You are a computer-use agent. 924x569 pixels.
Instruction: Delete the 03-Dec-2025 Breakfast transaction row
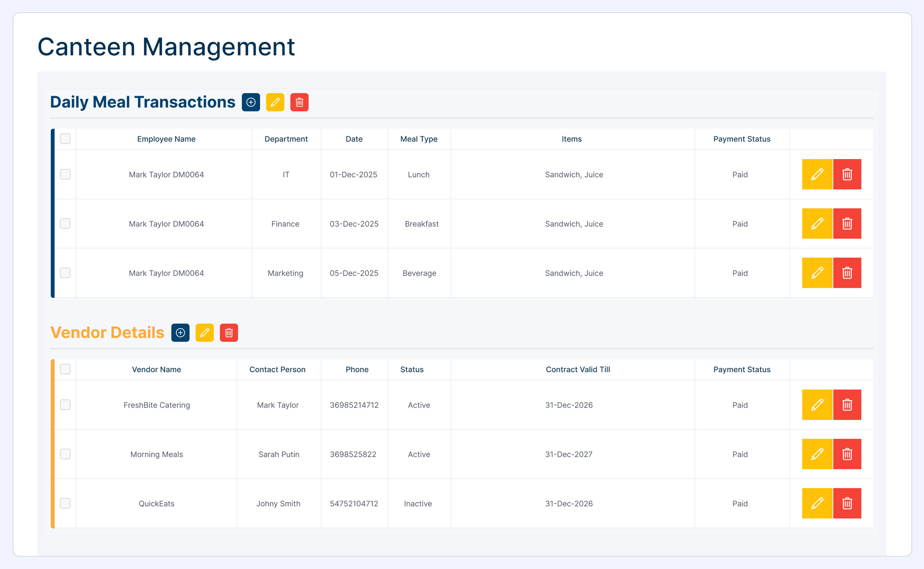847,223
